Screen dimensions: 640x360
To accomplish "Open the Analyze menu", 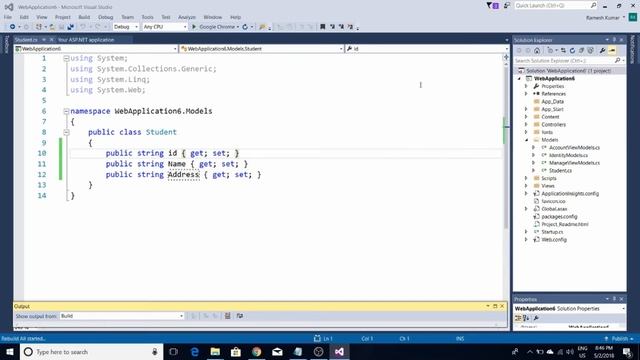I will (187, 17).
